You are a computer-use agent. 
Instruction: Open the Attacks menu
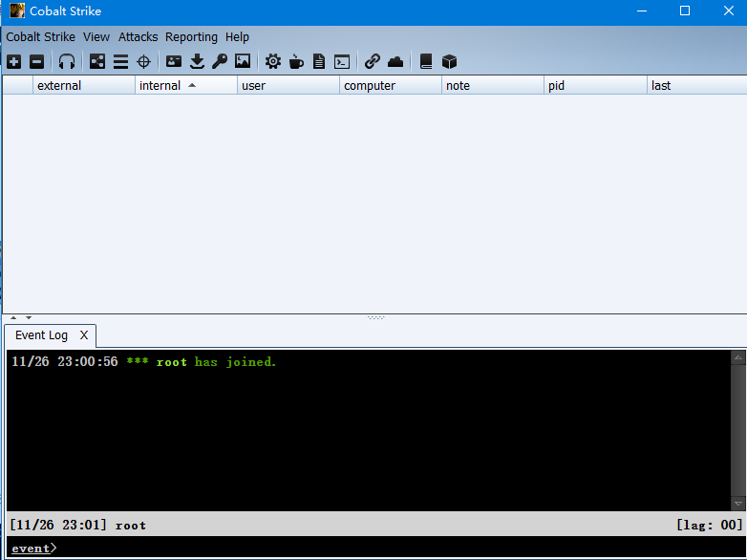point(139,36)
